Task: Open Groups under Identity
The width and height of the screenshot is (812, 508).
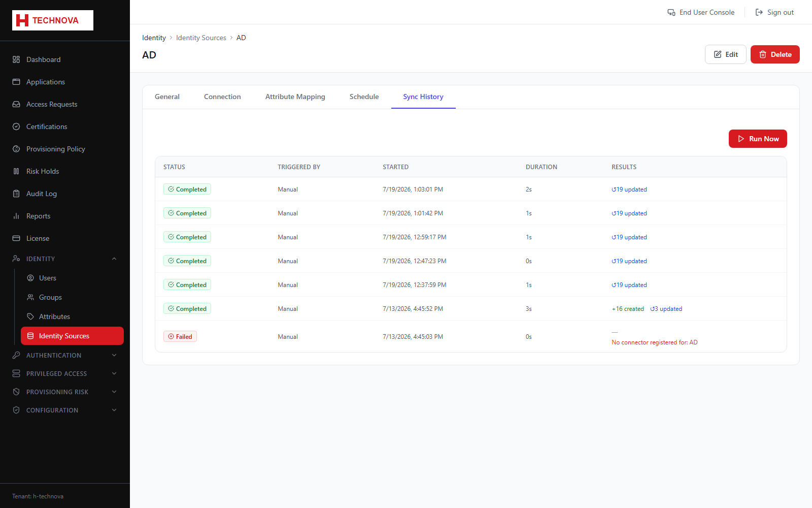Action: [x=72, y=297]
